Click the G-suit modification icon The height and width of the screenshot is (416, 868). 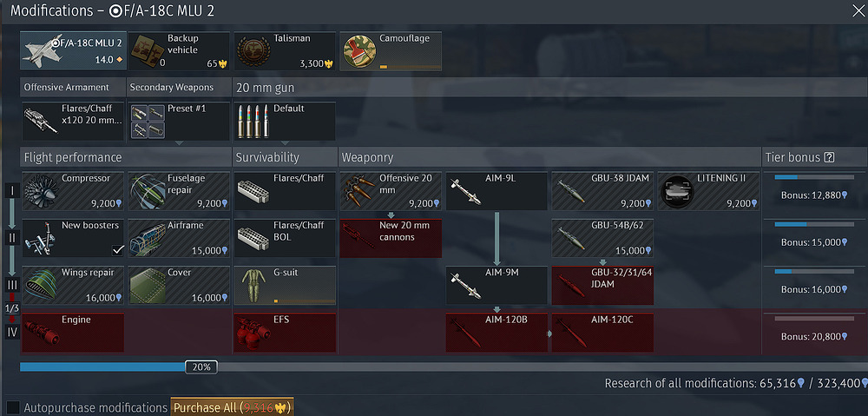(253, 285)
